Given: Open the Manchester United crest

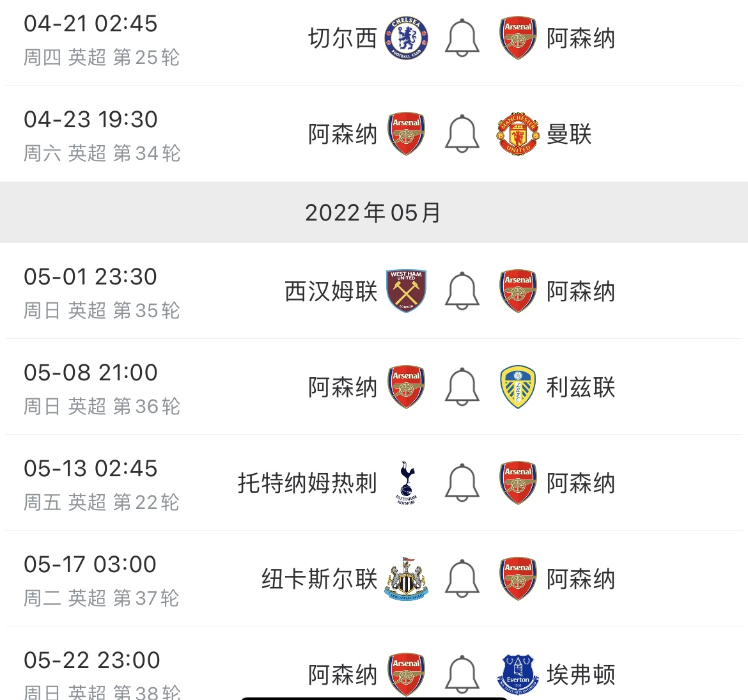Looking at the screenshot, I should coord(518,134).
